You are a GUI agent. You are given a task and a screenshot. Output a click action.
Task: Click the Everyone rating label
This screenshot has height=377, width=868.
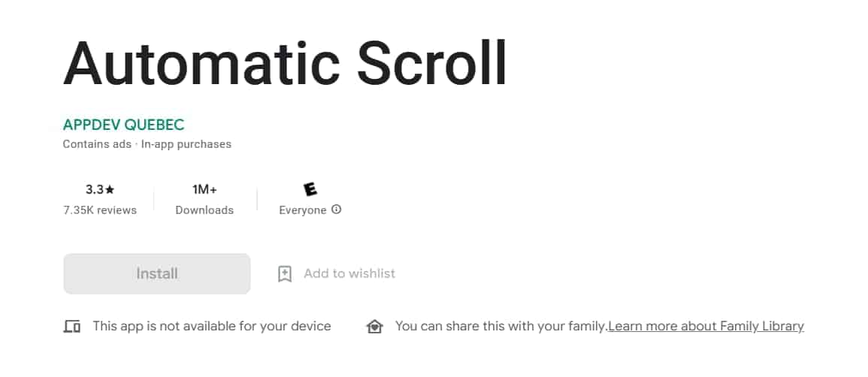(x=302, y=210)
